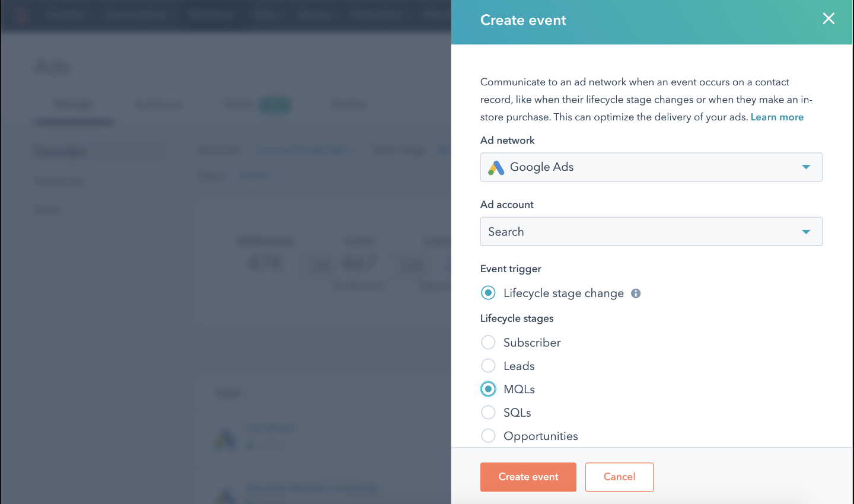Image resolution: width=854 pixels, height=504 pixels.
Task: Open the Learn more link
Action: click(777, 117)
